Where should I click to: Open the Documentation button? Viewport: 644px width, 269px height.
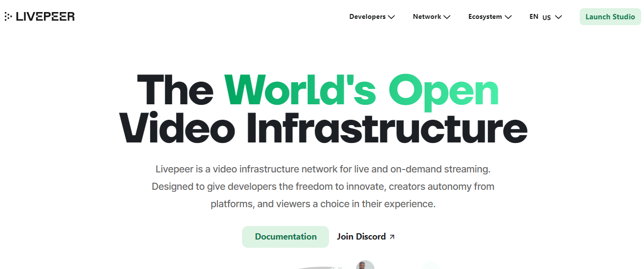click(286, 237)
